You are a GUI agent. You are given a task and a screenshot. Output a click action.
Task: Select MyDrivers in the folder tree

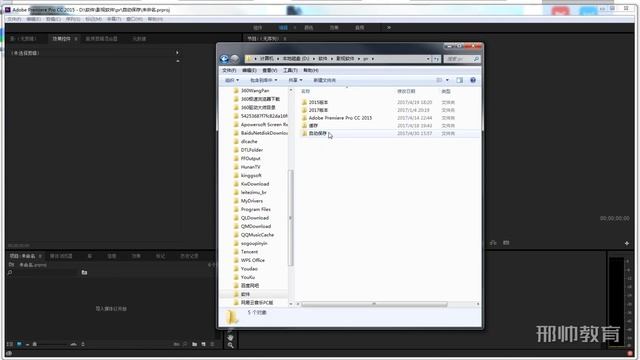point(252,201)
